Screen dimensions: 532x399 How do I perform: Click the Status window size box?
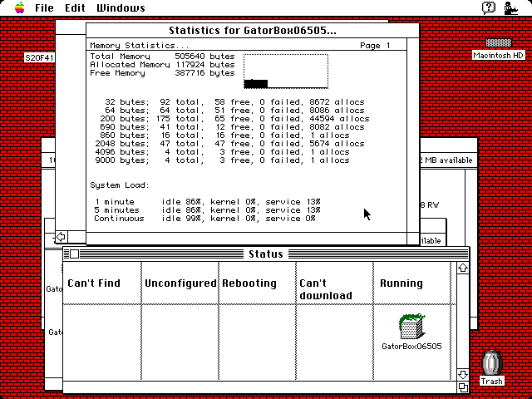click(463, 387)
